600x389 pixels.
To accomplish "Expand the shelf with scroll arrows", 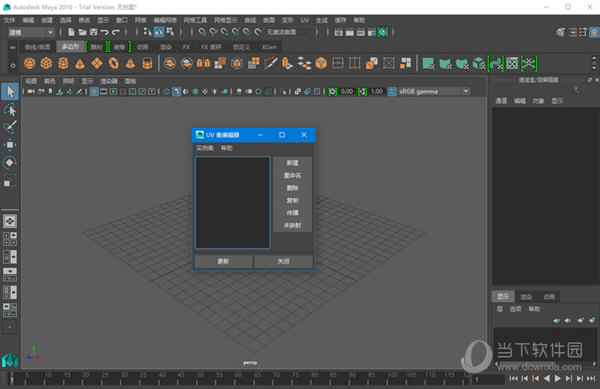I will pos(594,63).
